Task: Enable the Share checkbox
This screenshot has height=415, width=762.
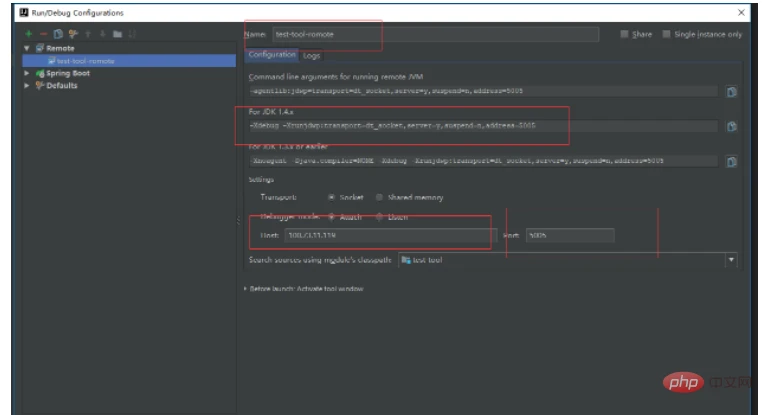Action: point(625,34)
